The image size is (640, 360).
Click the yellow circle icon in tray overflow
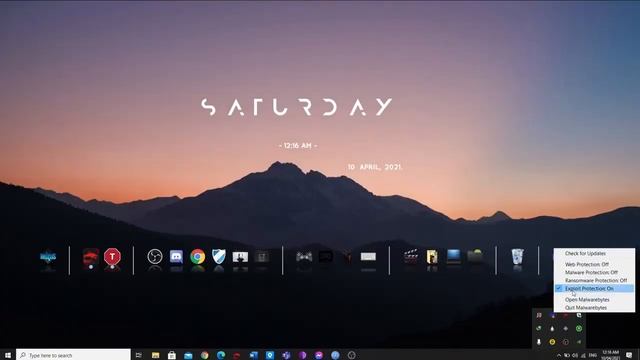coord(552,342)
